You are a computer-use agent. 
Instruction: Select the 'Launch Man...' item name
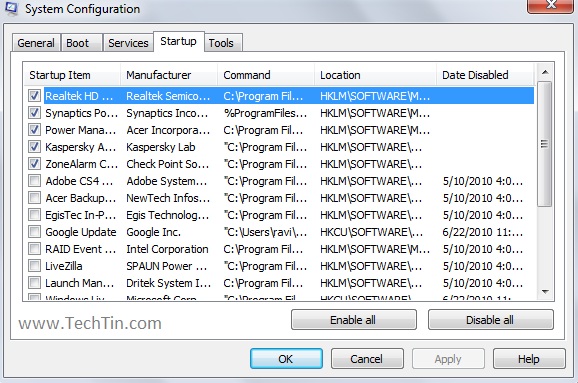point(80,283)
